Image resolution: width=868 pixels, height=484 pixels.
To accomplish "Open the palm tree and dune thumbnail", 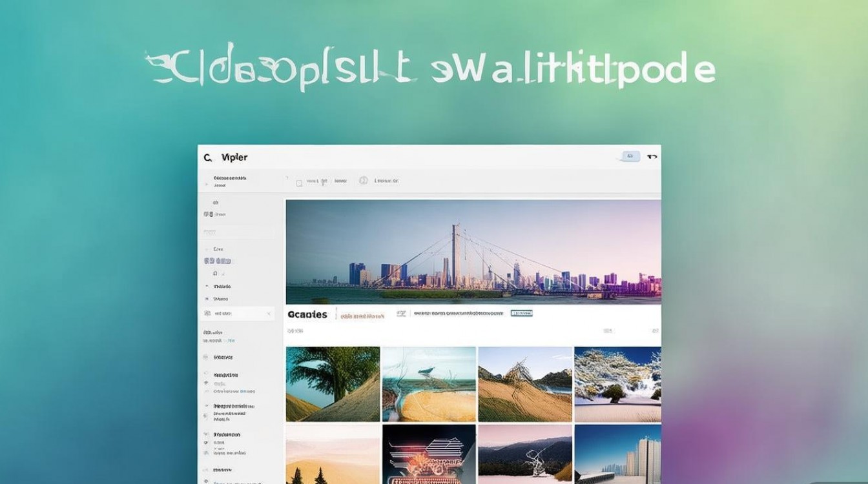I will [x=333, y=384].
